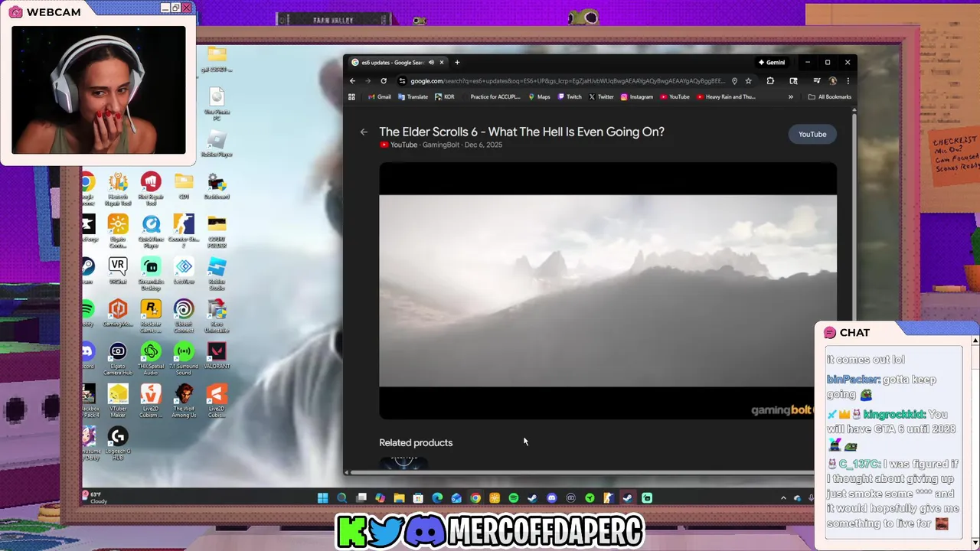Open a new Chrome tab
The image size is (980, 551).
[457, 63]
